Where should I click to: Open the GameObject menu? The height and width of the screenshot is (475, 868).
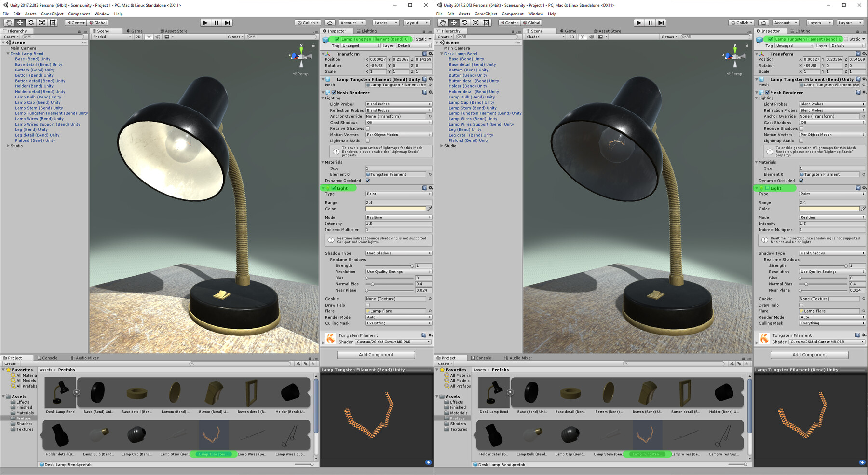(x=52, y=14)
